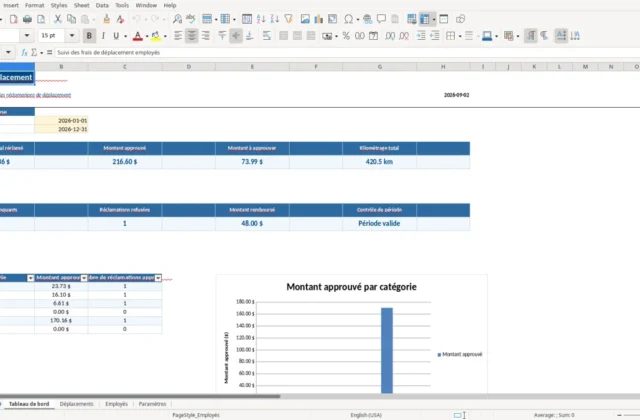Expand background color dropdown arrow

165,36
